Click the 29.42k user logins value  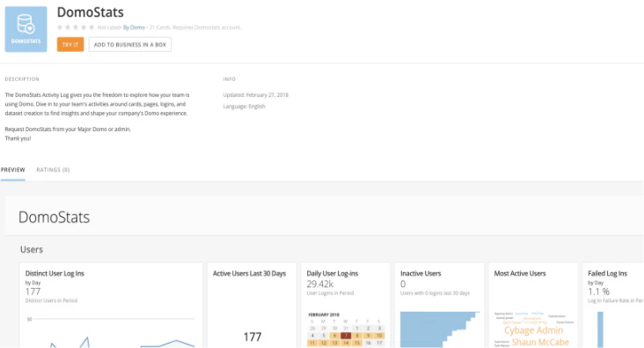click(319, 285)
